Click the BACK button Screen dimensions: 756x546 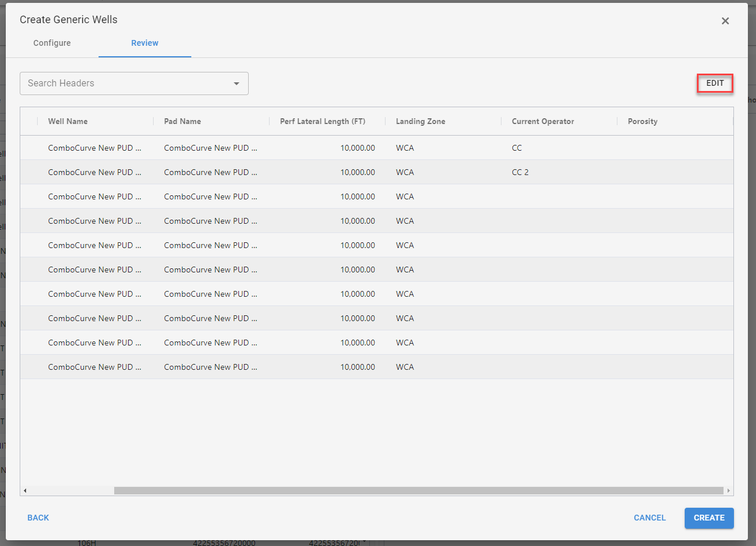pyautogui.click(x=38, y=518)
